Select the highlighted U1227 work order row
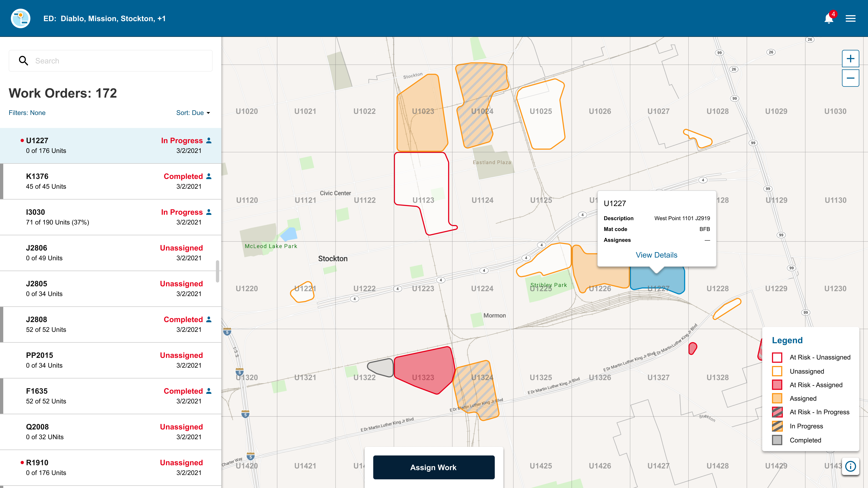Viewport: 868px width, 488px height. pos(110,146)
